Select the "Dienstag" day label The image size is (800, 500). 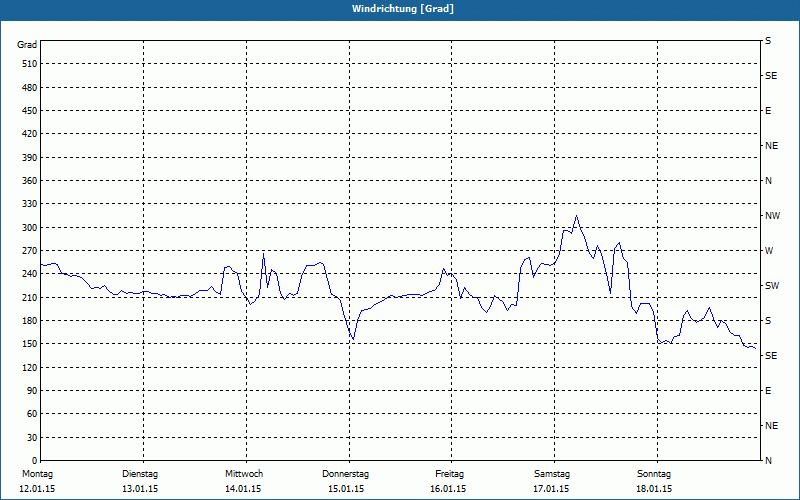(140, 474)
